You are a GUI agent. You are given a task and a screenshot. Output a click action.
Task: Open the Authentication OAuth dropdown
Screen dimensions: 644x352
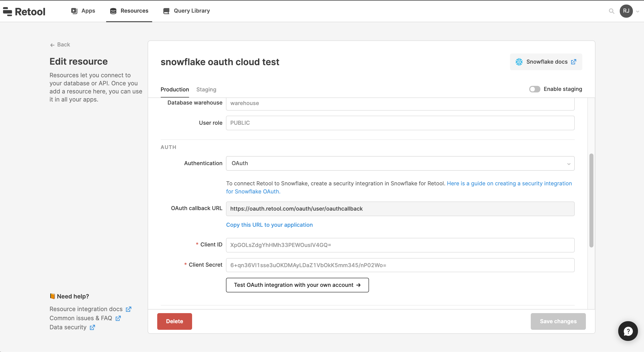click(400, 163)
